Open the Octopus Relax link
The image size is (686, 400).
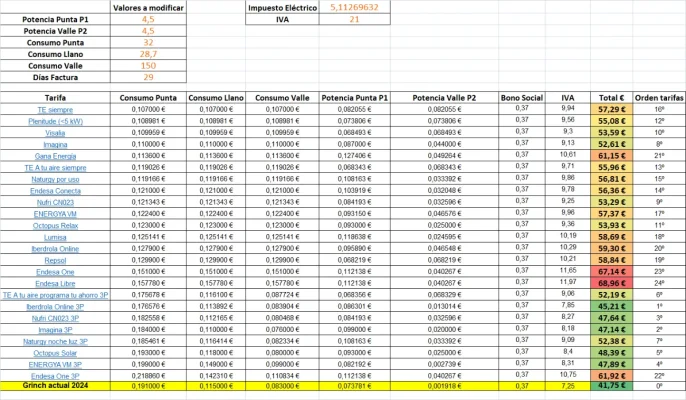55,226
